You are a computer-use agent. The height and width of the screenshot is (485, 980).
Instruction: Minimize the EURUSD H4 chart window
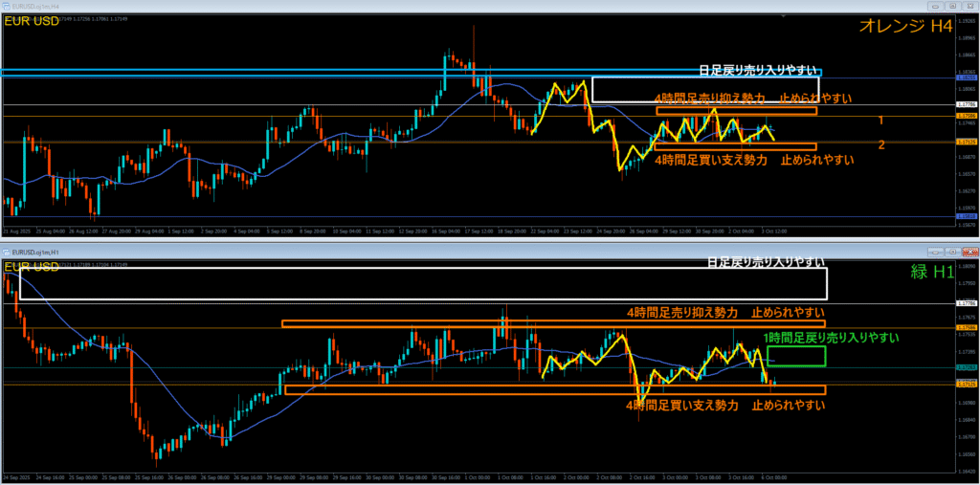936,6
